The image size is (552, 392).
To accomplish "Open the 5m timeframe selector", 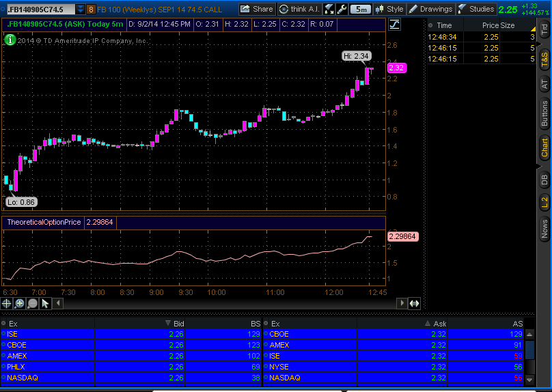I will (x=361, y=9).
